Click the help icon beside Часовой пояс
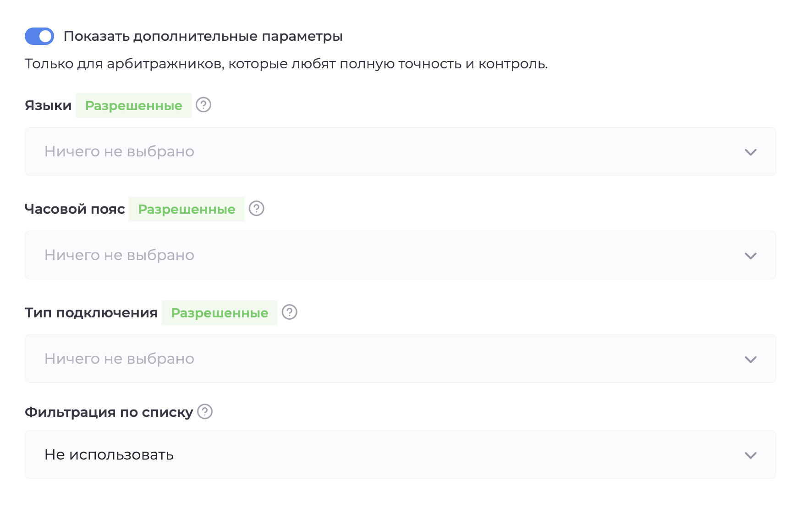Viewport: 812px width, 510px height. [x=257, y=209]
